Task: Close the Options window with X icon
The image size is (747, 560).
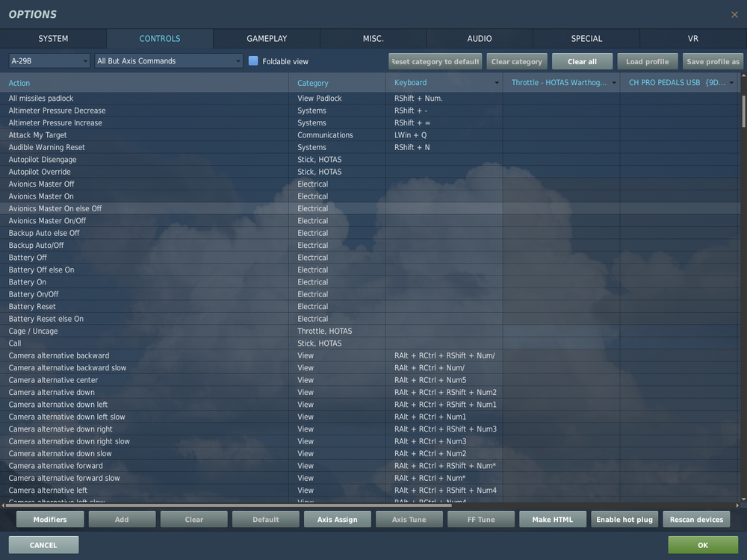Action: pos(734,15)
